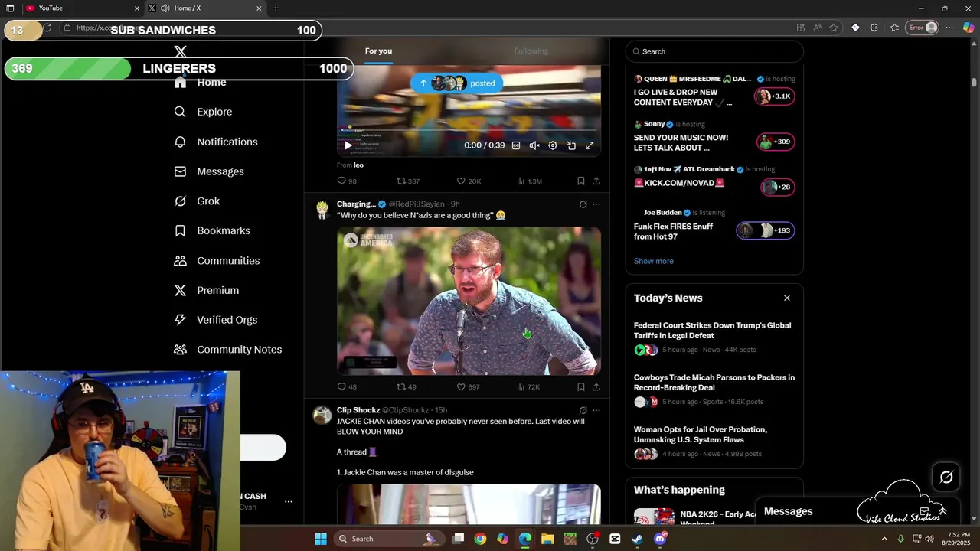This screenshot has height=551, width=980.
Task: Open Steam from the taskbar
Action: [637, 539]
